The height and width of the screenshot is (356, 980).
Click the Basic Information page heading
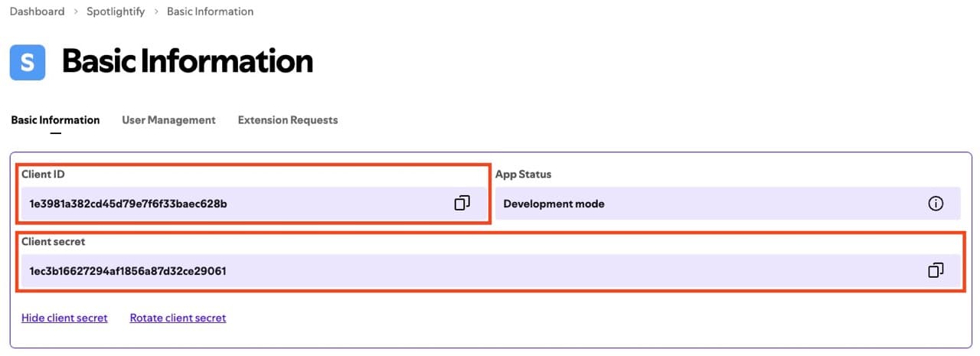(x=188, y=61)
